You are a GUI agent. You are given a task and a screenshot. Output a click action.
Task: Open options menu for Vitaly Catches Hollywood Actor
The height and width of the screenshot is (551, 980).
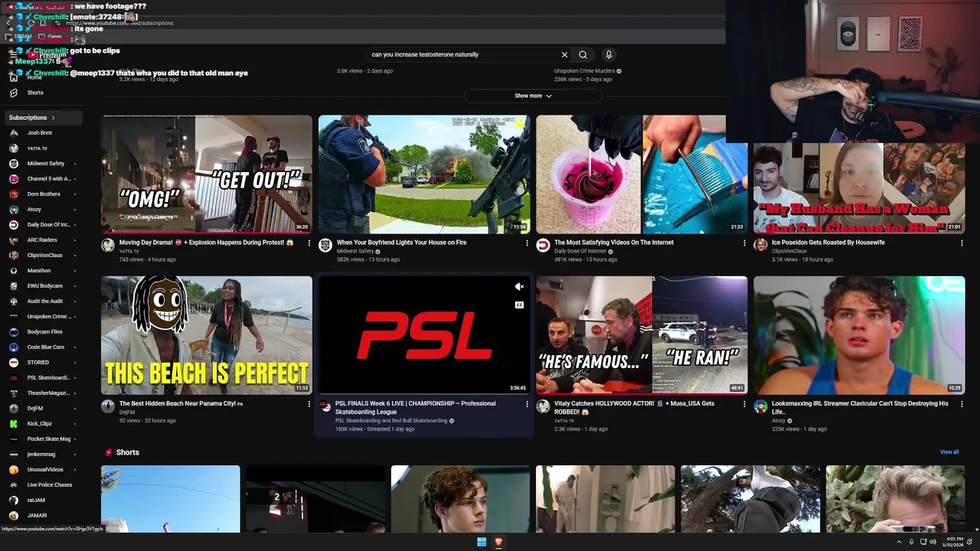(x=744, y=404)
